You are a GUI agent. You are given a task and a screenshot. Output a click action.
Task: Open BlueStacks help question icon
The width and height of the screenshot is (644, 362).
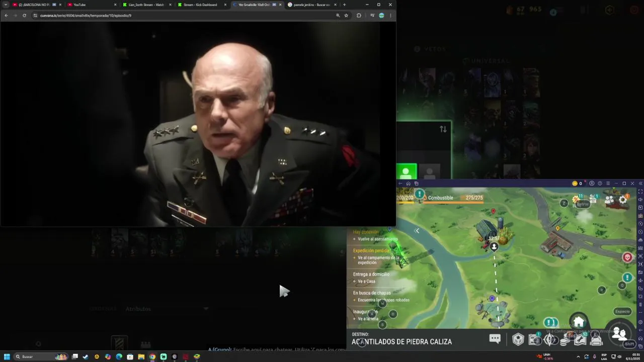coord(600,184)
